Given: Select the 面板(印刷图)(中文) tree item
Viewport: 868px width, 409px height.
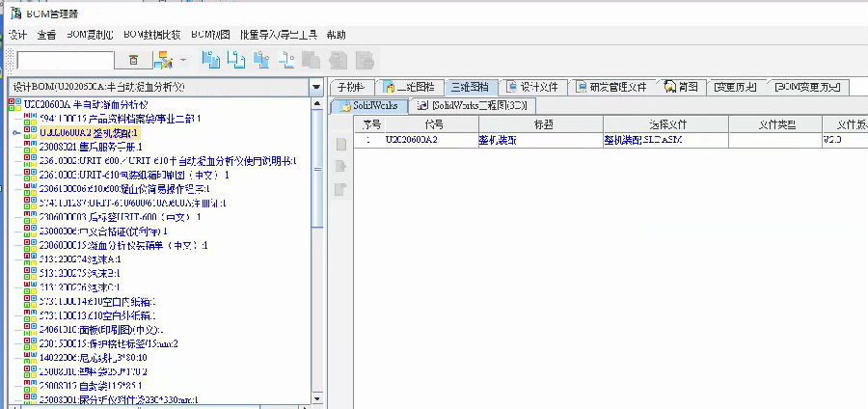Looking at the screenshot, I should click(100, 330).
